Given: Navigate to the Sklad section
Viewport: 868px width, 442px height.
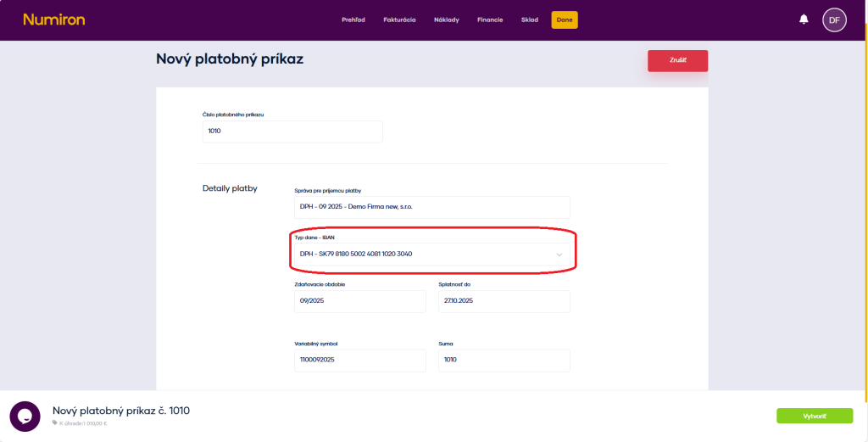Looking at the screenshot, I should click(529, 20).
